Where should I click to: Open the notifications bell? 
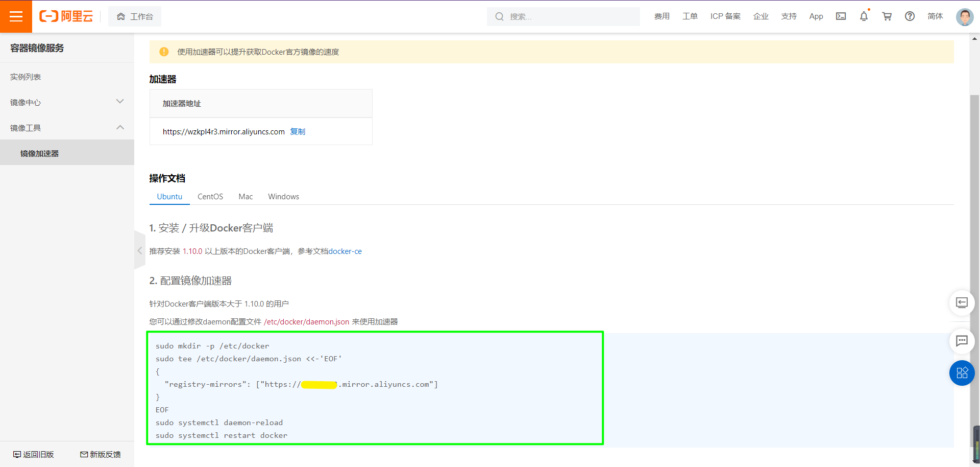[864, 16]
